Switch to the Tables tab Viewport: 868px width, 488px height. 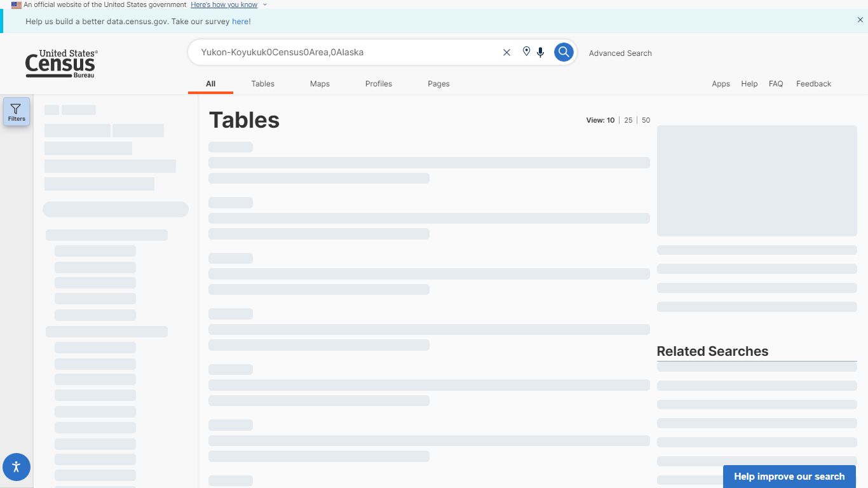[262, 84]
